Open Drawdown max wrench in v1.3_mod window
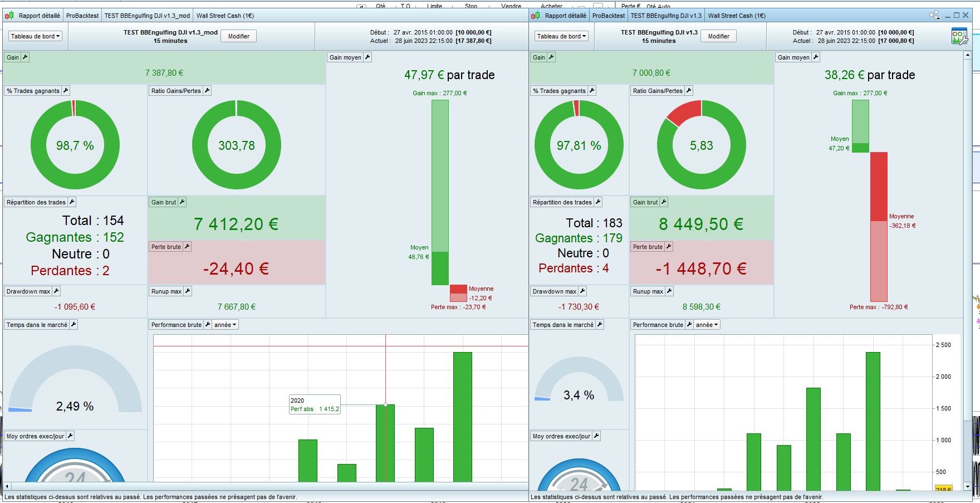 [56, 291]
